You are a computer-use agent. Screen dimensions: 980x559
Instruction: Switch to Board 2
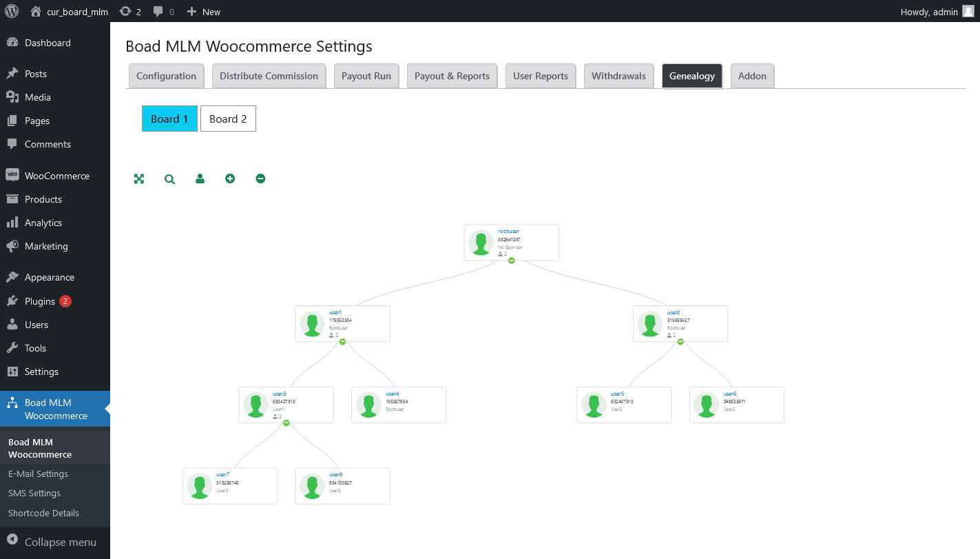click(x=228, y=119)
